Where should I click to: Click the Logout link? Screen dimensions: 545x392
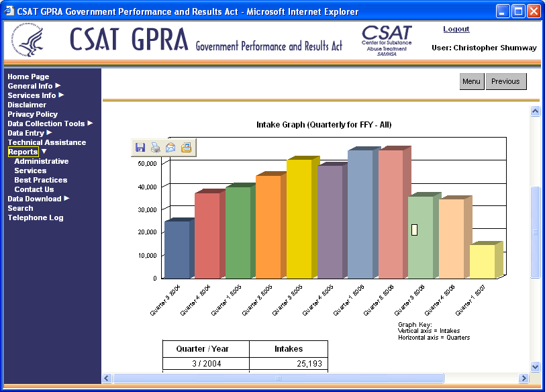click(456, 30)
